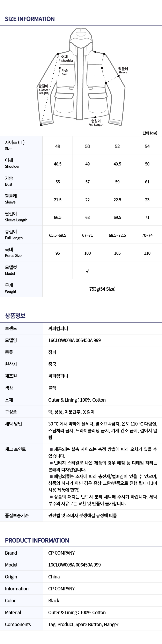The width and height of the screenshot is (162, 644).
Task: Click the 팔둘레 Sleeve label beside the jacket diagram
Action: click(123, 70)
